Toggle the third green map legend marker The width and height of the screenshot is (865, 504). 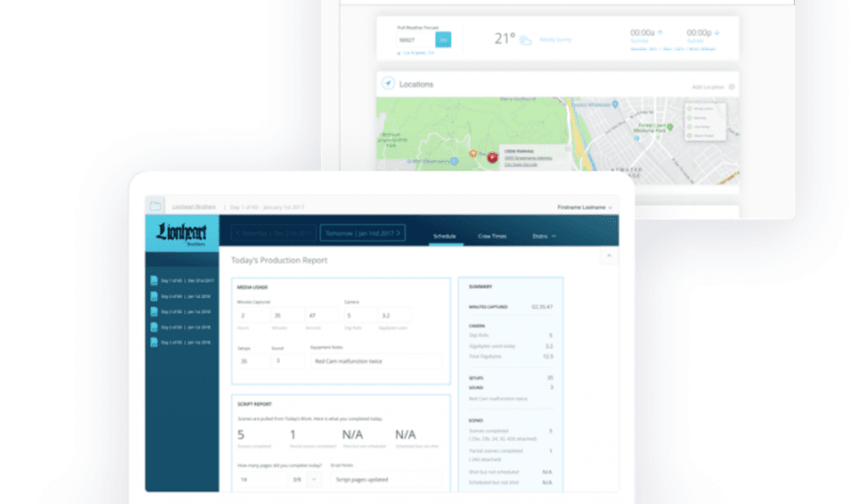689,127
